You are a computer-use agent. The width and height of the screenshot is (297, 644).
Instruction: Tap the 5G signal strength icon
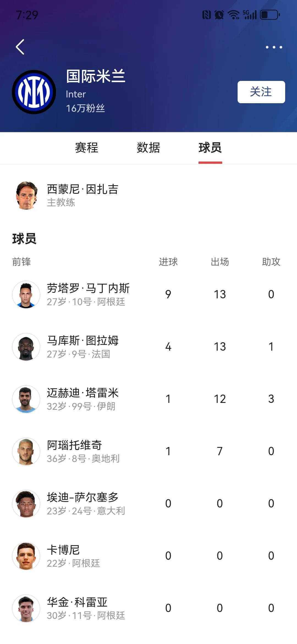click(250, 15)
